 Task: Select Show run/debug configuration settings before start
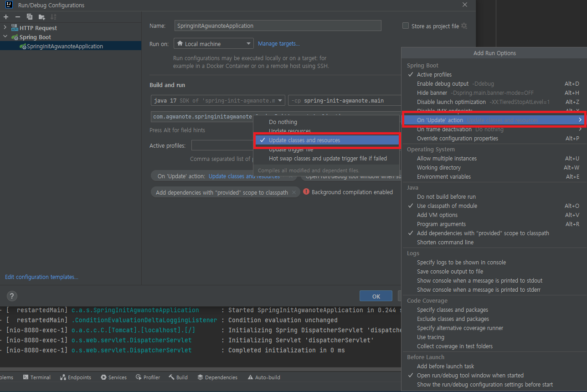pyautogui.click(x=494, y=384)
